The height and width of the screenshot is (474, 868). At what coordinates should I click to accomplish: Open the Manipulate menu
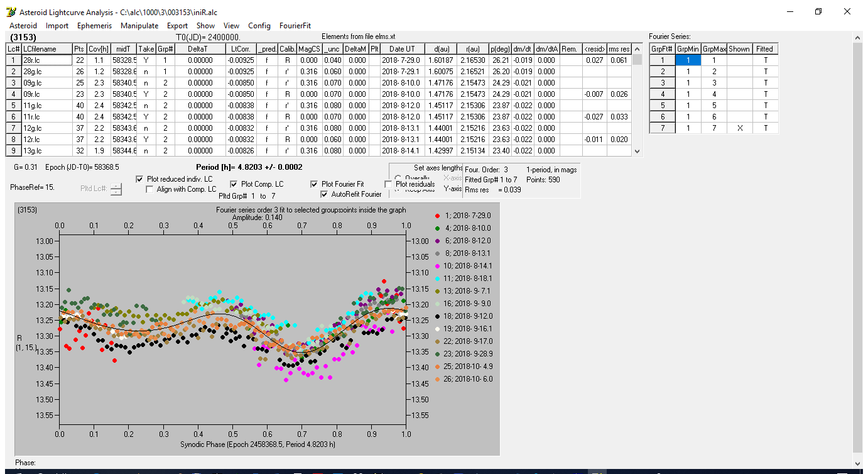(139, 26)
